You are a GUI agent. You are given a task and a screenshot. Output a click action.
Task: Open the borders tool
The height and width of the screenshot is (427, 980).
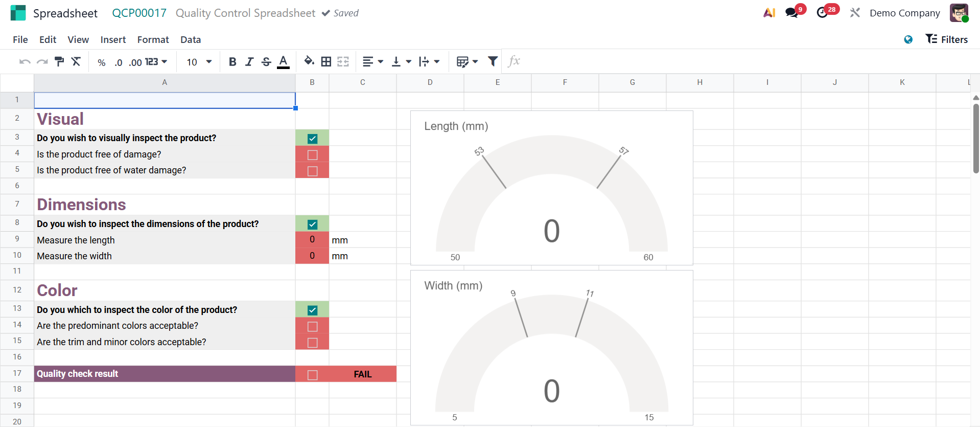pyautogui.click(x=326, y=62)
